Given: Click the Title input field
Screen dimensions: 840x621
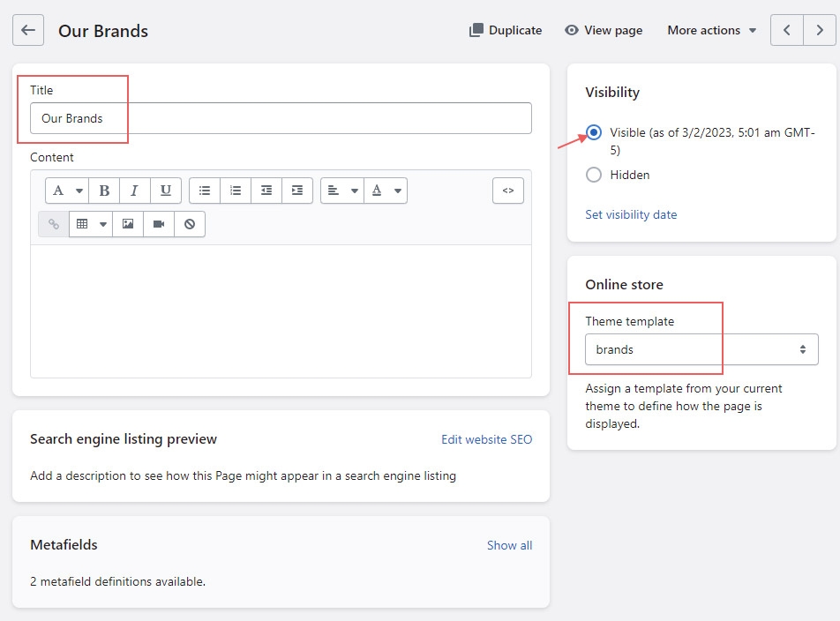Looking at the screenshot, I should 281,118.
